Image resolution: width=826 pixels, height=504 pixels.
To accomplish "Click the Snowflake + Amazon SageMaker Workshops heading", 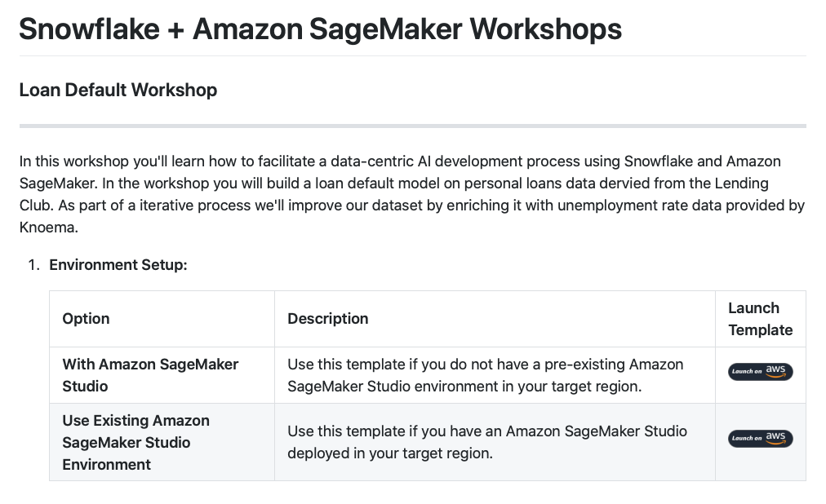I will pos(320,29).
